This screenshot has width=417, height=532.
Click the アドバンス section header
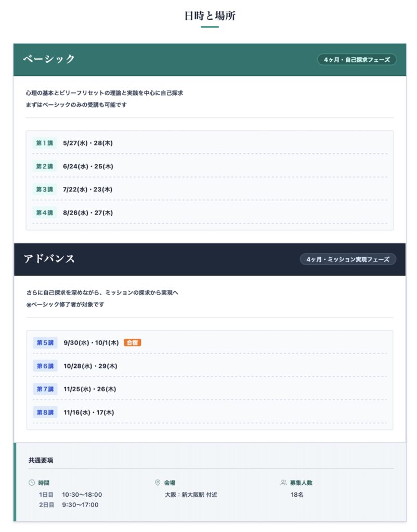coord(49,259)
